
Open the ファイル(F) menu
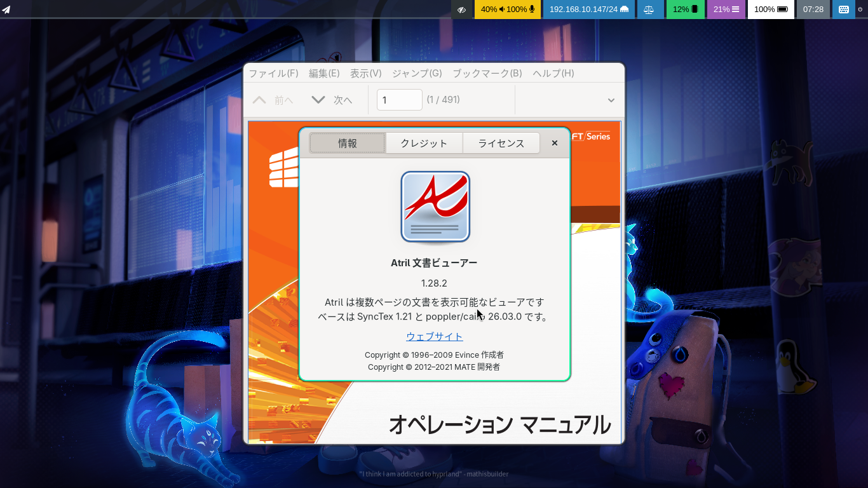point(273,73)
